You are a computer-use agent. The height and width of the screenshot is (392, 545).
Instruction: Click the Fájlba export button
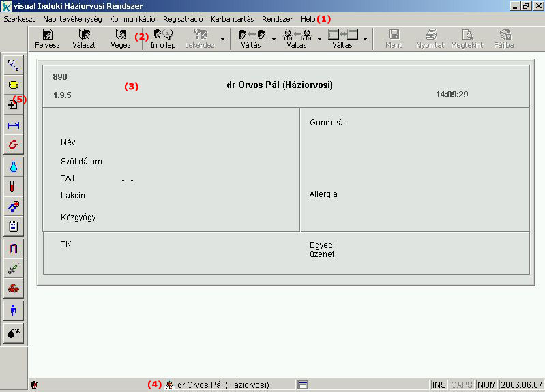[x=504, y=39]
